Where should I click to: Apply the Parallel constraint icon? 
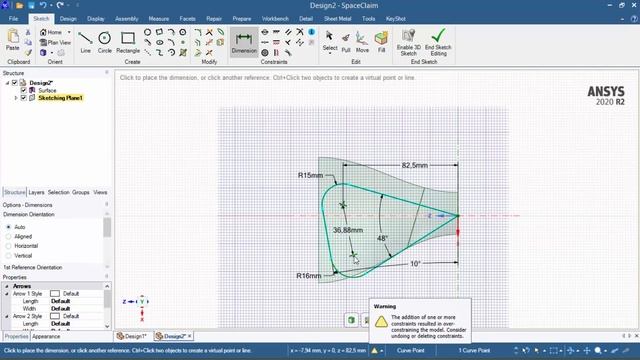click(x=288, y=32)
